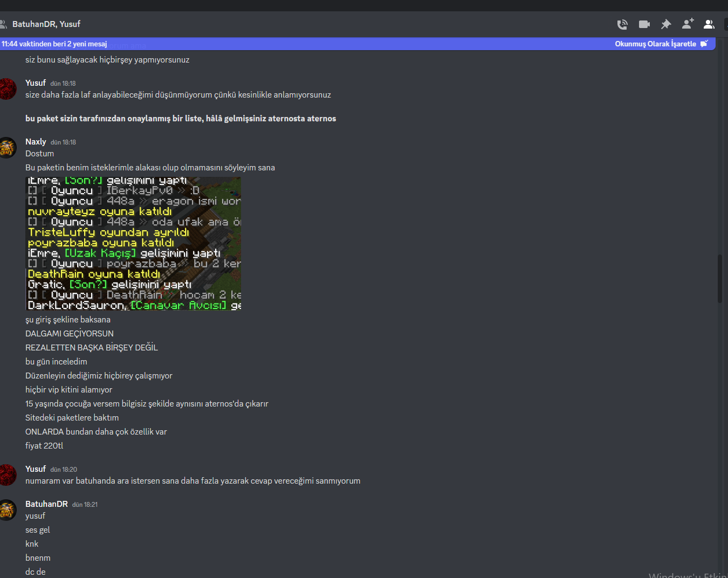
Task: Click message 'Düzenleyin dediğimiz hiçbirey çalışmıyor'
Action: pos(99,376)
